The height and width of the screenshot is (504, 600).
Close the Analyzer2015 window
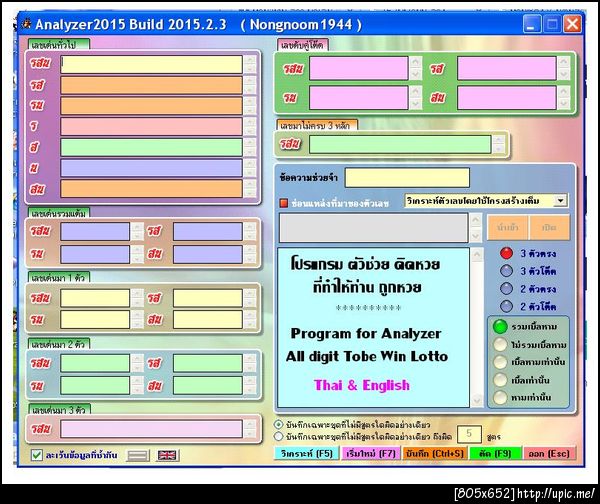pos(573,24)
